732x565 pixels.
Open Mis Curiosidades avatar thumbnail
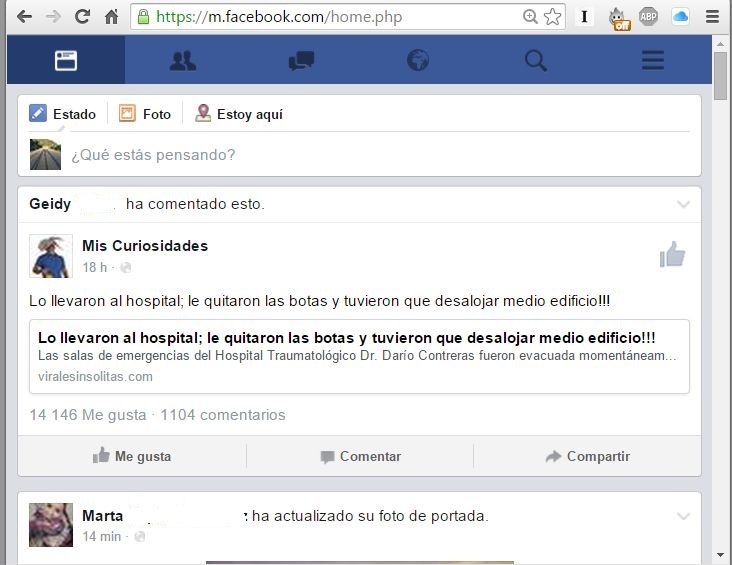coord(51,256)
